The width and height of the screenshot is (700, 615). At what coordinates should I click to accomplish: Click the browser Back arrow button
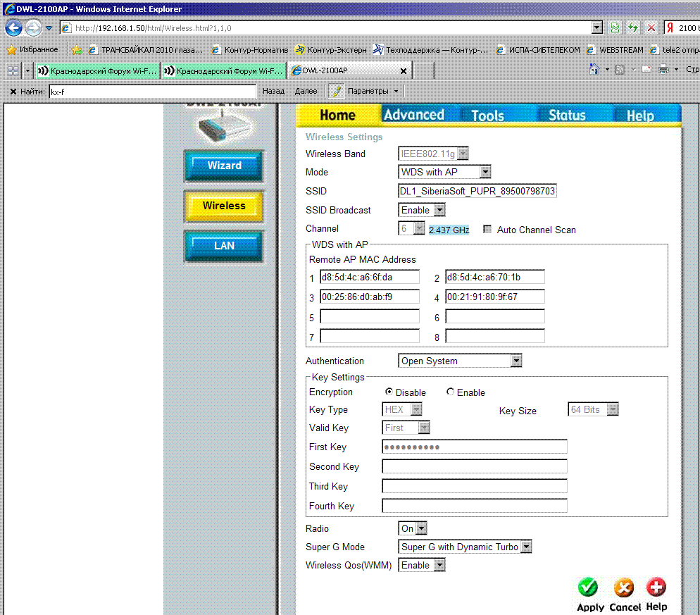coord(14,27)
